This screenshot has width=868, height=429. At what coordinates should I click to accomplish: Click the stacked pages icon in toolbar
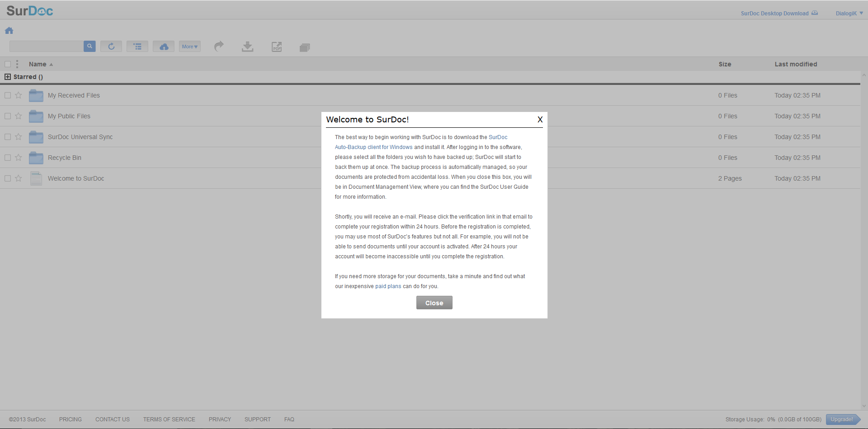click(x=305, y=47)
